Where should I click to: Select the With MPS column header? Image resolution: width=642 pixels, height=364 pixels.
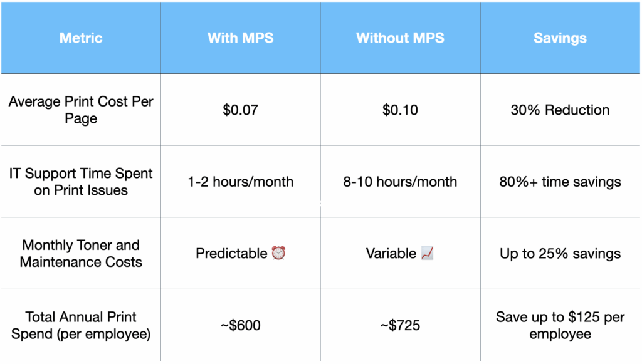pyautogui.click(x=240, y=38)
